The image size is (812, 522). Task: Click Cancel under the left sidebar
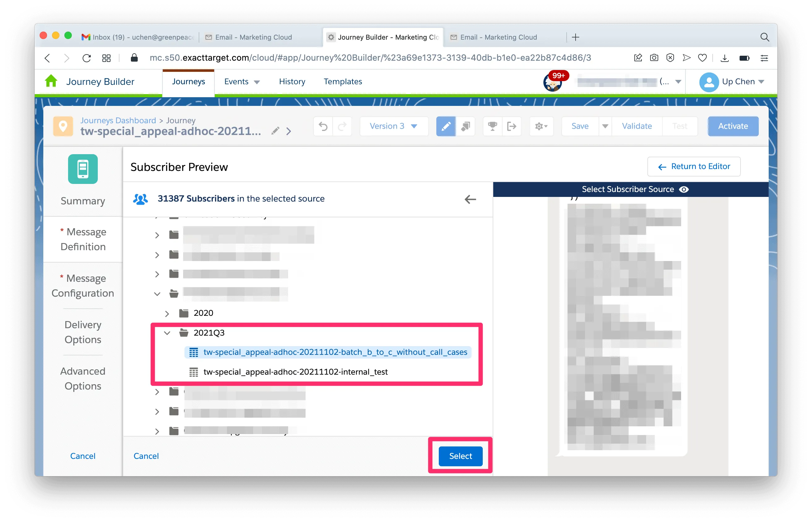[x=83, y=456]
